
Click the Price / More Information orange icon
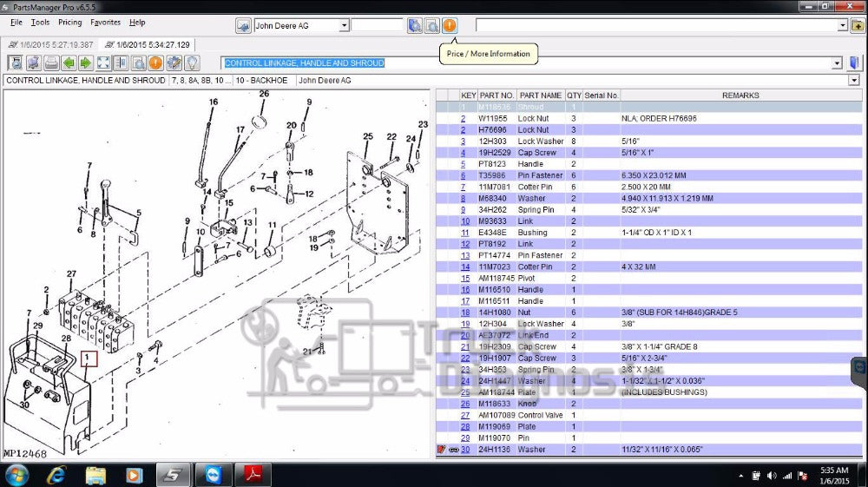[x=450, y=25]
